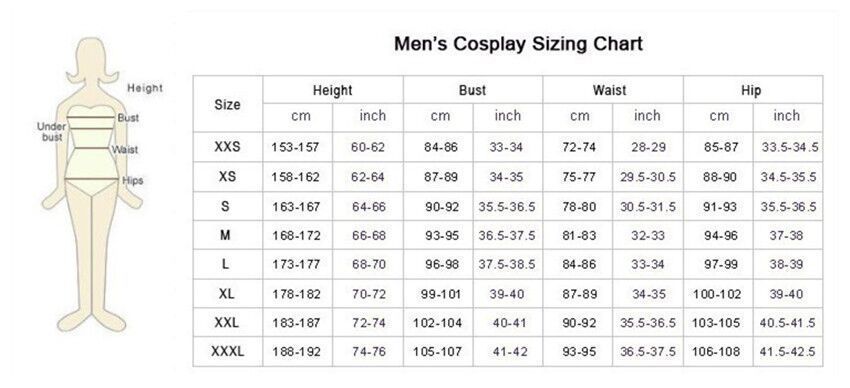
Task: Click the Height column header
Action: (x=332, y=90)
